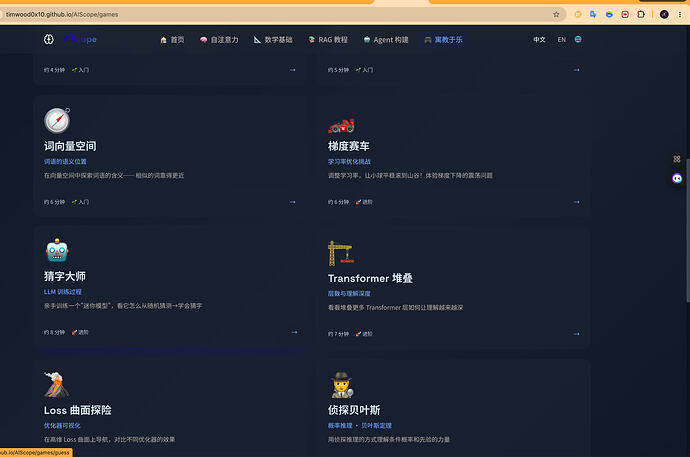The image size is (690, 457).
Task: Click the 侦探贝叶斯 description text
Action: pos(389,439)
